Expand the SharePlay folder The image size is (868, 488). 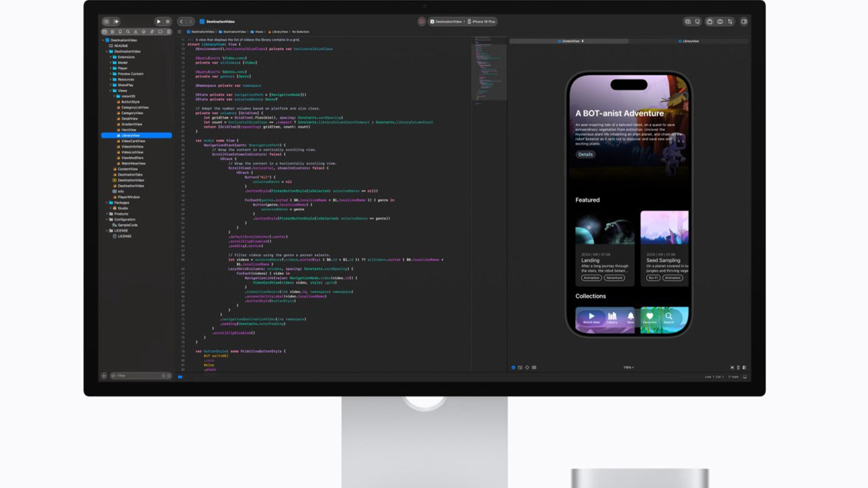click(x=111, y=85)
